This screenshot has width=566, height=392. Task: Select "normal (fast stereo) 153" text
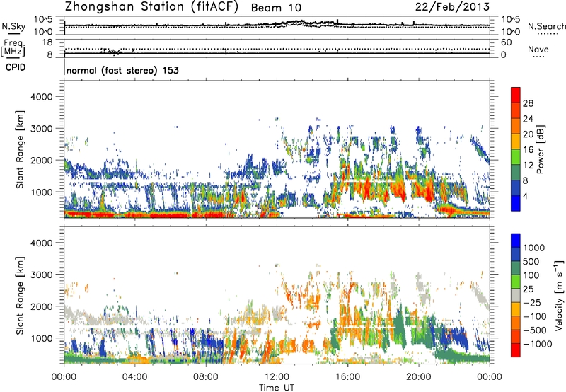pos(122,70)
